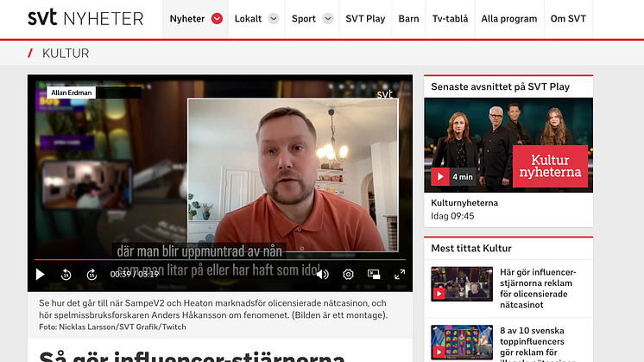Image resolution: width=644 pixels, height=362 pixels.
Task: Skip forward 15 seconds in video
Action: (92, 275)
